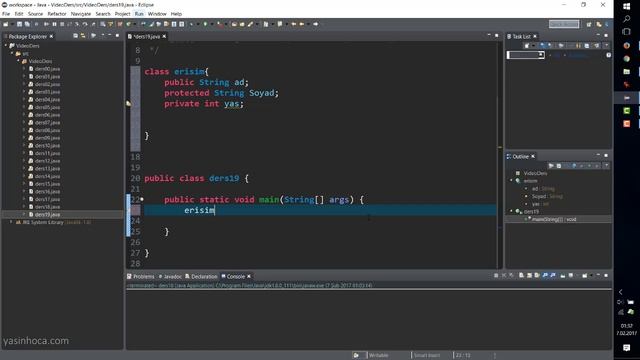
Task: Open the Package Explorer view menu arrow
Action: point(102,36)
